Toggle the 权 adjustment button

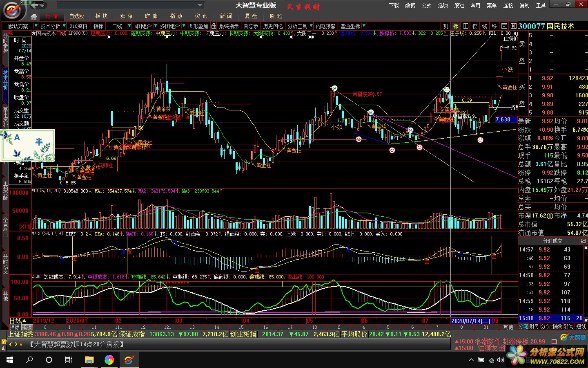(475, 26)
